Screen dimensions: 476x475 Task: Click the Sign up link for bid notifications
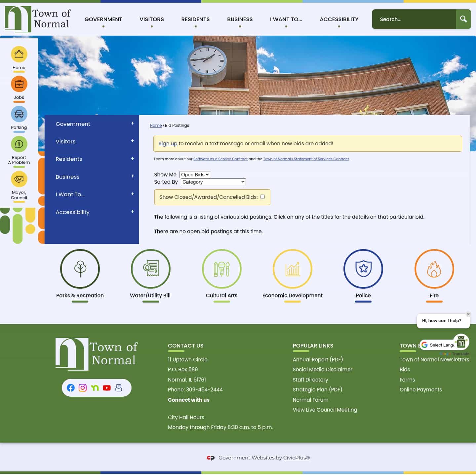point(168,143)
